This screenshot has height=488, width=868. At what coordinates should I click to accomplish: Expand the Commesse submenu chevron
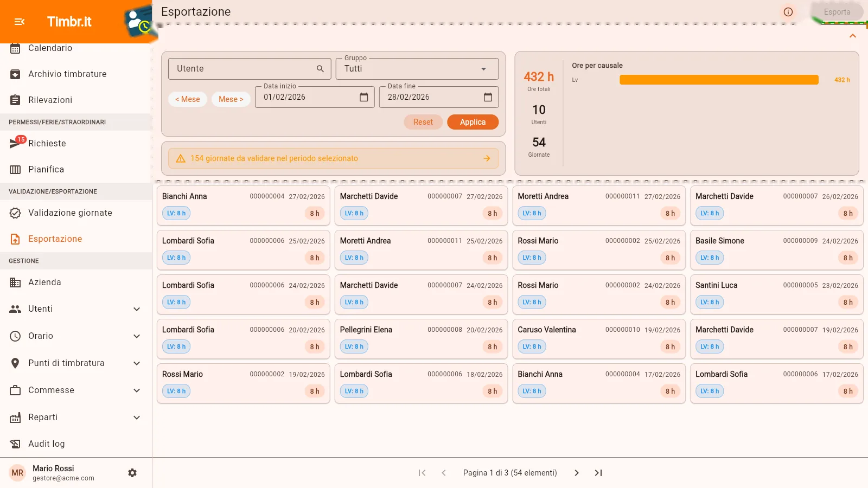tap(137, 390)
